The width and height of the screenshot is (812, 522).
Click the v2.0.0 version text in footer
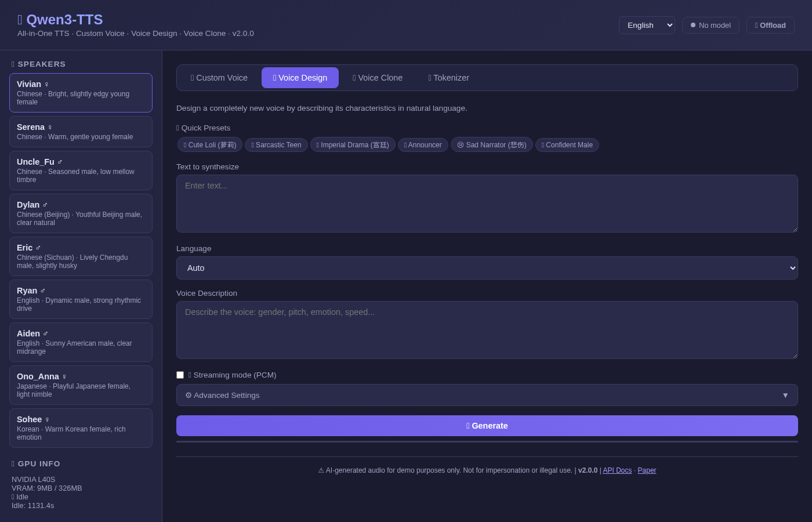pyautogui.click(x=588, y=470)
